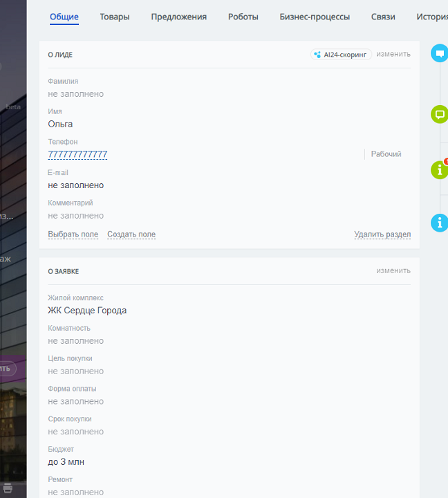Click the Цель покупки field value

(x=76, y=371)
